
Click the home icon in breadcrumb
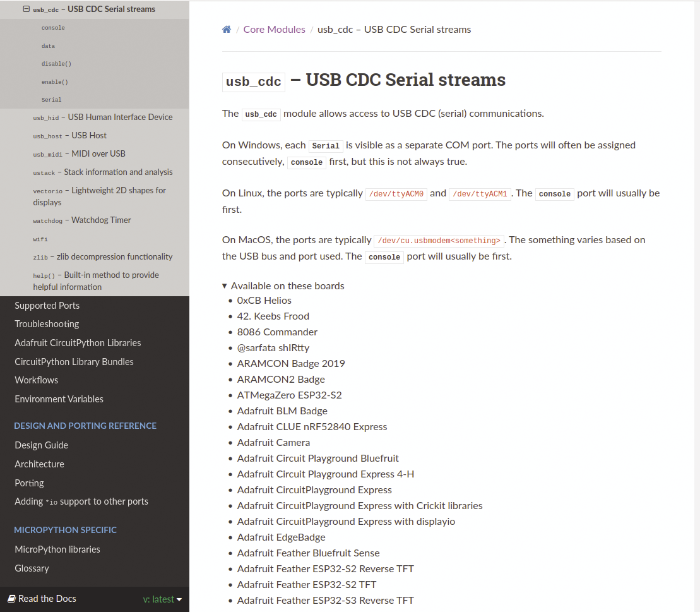click(x=227, y=30)
